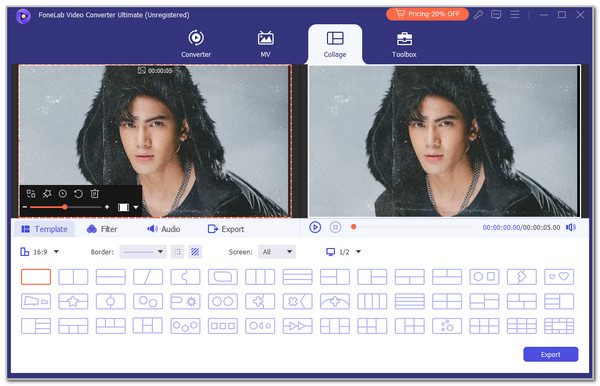The image size is (600, 386).
Task: Click the rotate/reset icon on video overlay
Action: tap(78, 194)
